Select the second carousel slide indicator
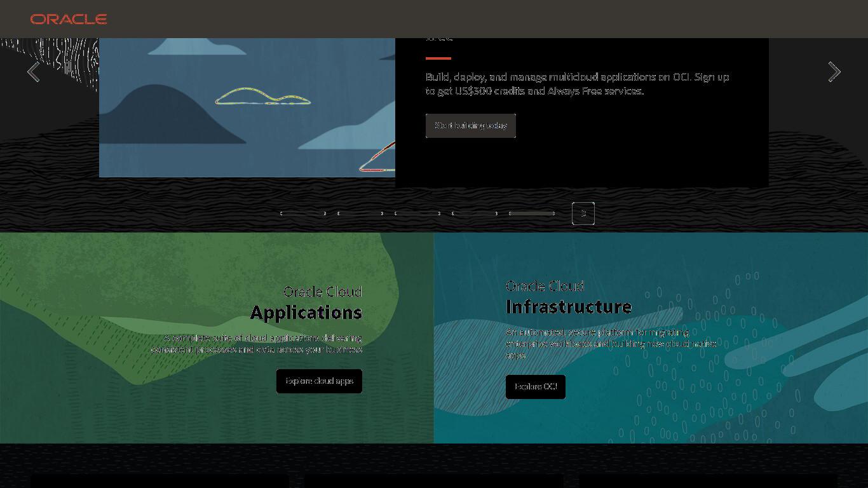This screenshot has height=488, width=868. coord(360,213)
